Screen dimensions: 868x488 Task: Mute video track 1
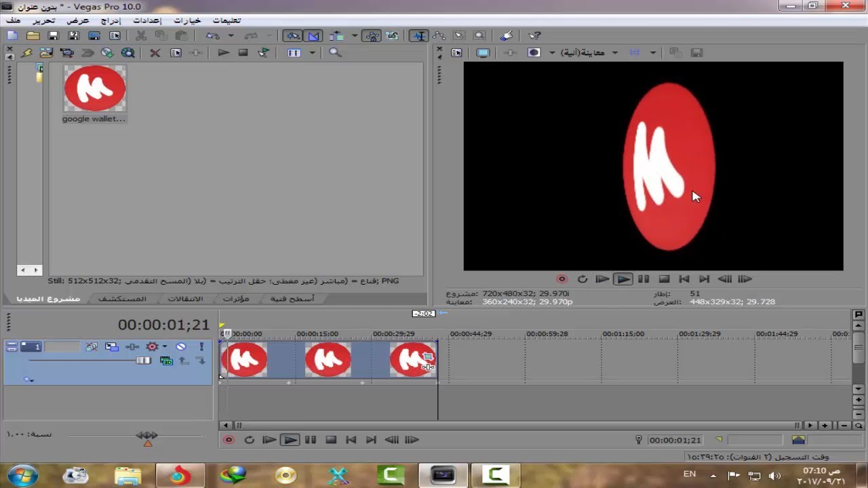pyautogui.click(x=181, y=347)
